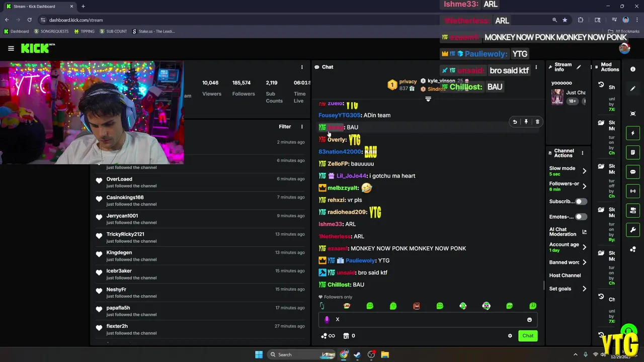Screen dimensions: 644x362
Task: Select the lightning bolt quick actions icon
Action: point(633,133)
